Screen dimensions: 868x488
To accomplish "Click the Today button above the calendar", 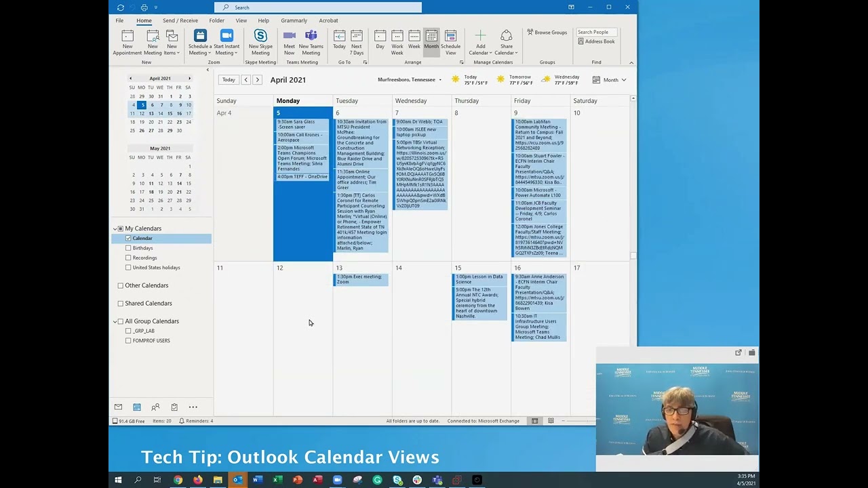I will pos(229,80).
